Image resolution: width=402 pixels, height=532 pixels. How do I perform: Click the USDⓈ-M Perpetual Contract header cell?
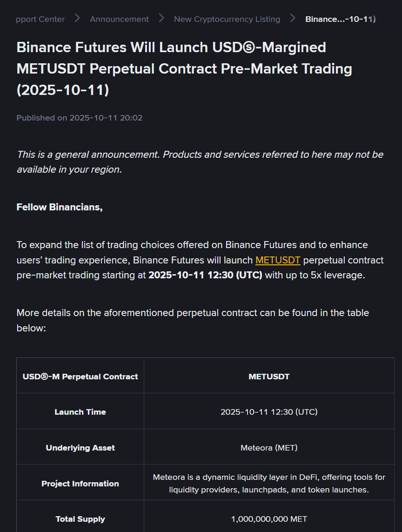pos(80,376)
